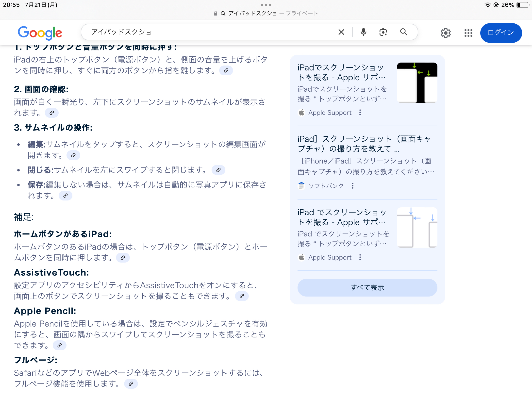Image resolution: width=532 pixels, height=399 pixels.
Task: Click the 3. サムネイルの操作: heading
Action: tap(53, 128)
